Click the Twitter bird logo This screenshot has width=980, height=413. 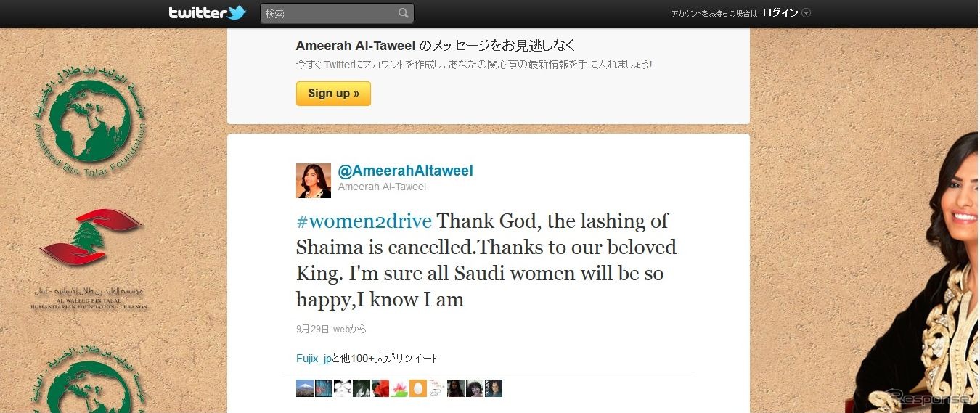point(236,12)
